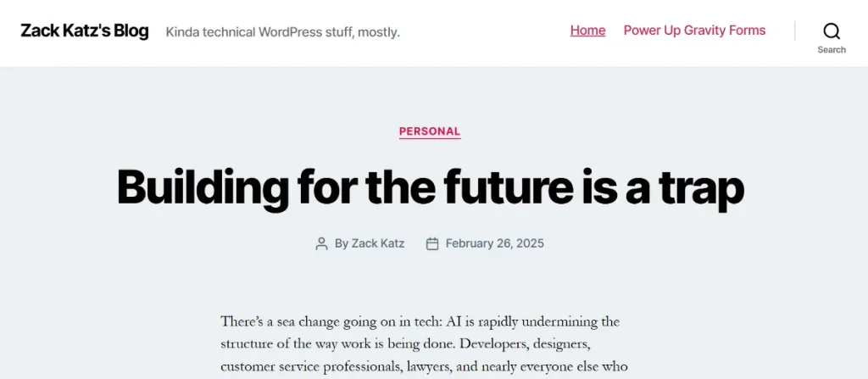Image resolution: width=868 pixels, height=379 pixels.
Task: Open the PERSONAL category link
Action: [430, 131]
